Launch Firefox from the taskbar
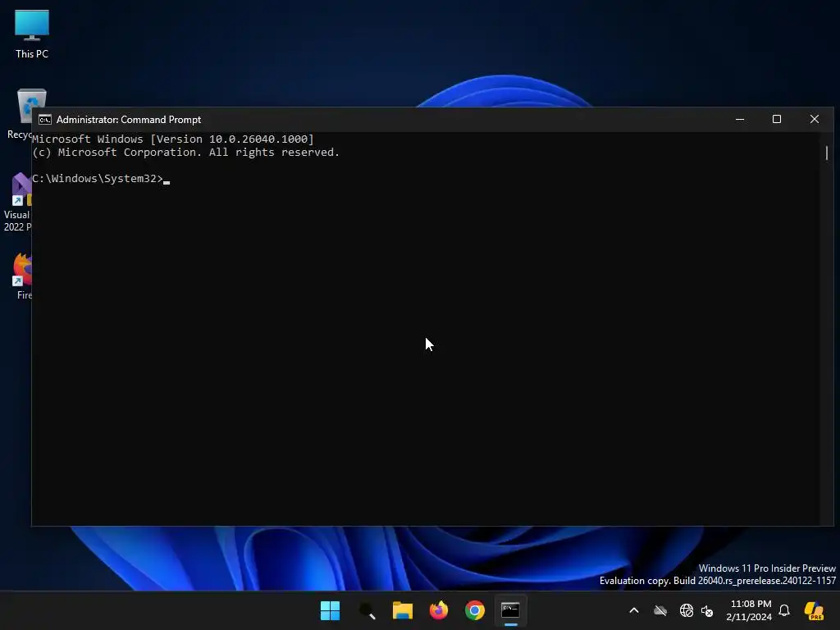Viewport: 840px width, 630px height. 439,610
